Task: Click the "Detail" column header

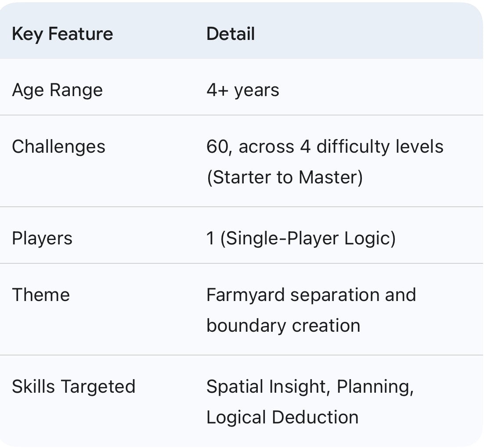Action: [231, 34]
